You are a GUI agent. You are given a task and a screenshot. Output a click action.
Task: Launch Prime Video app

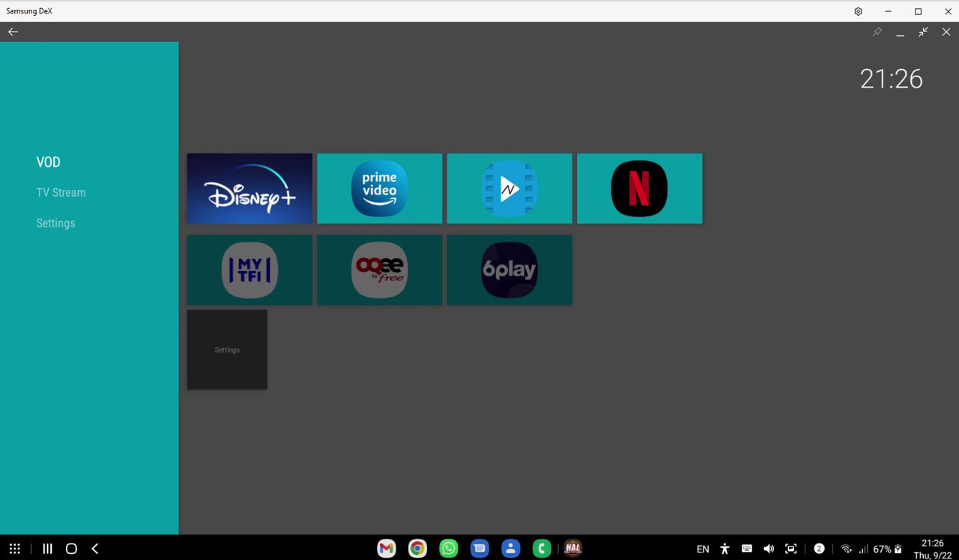pyautogui.click(x=380, y=189)
